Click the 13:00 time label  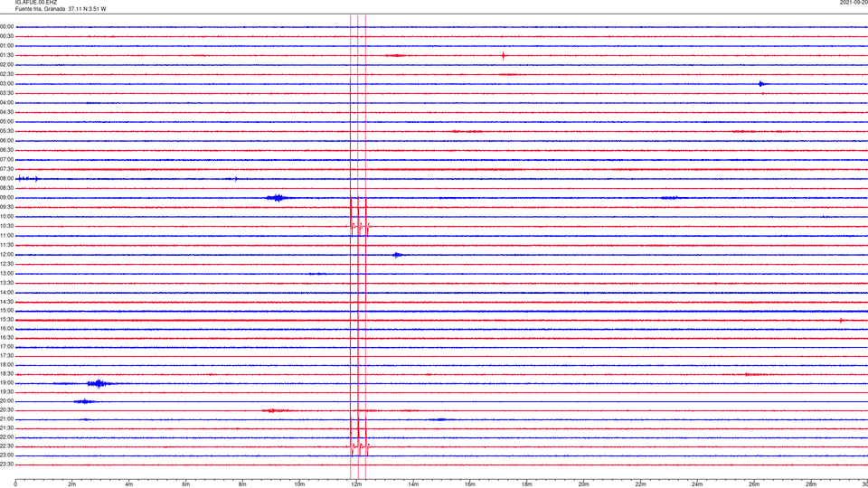point(6,273)
